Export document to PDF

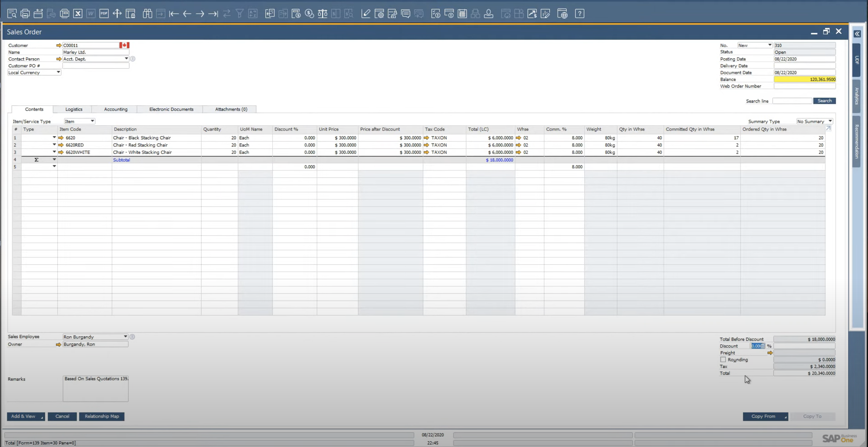tap(104, 14)
